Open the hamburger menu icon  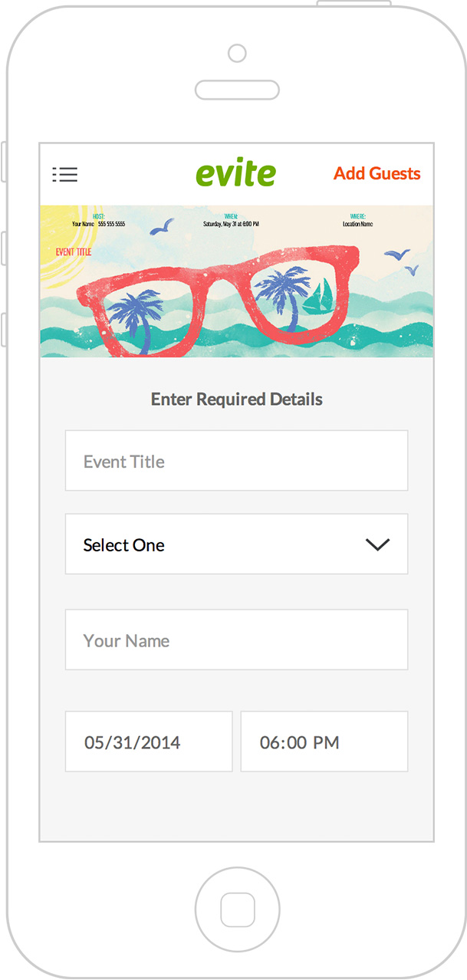(65, 175)
